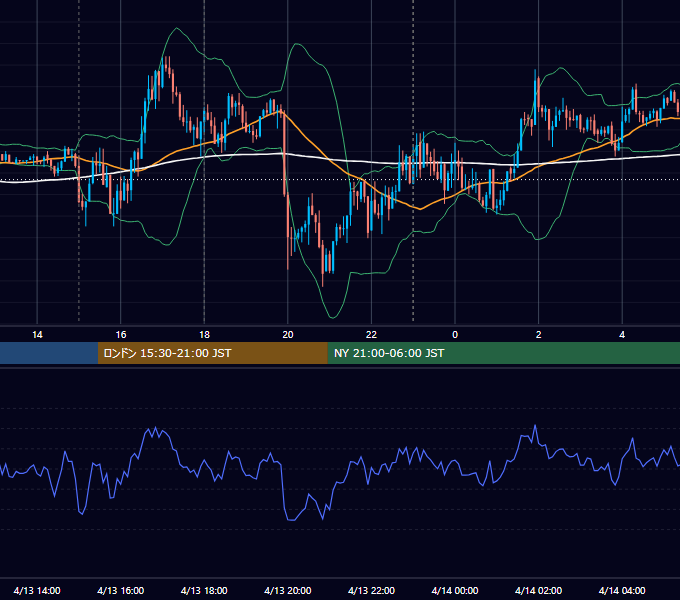Click the 4/13 14:00 label on lower axis
Screen dimensions: 680x600
pyautogui.click(x=37, y=590)
